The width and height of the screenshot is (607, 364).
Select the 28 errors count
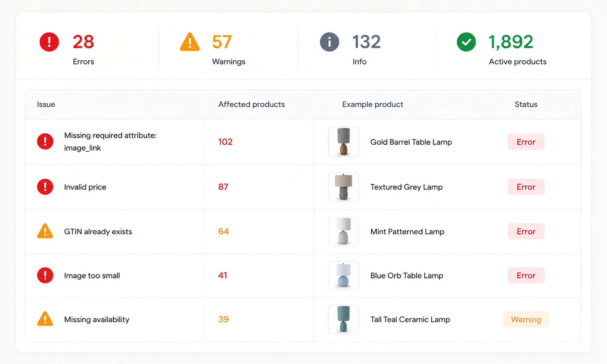coord(83,42)
